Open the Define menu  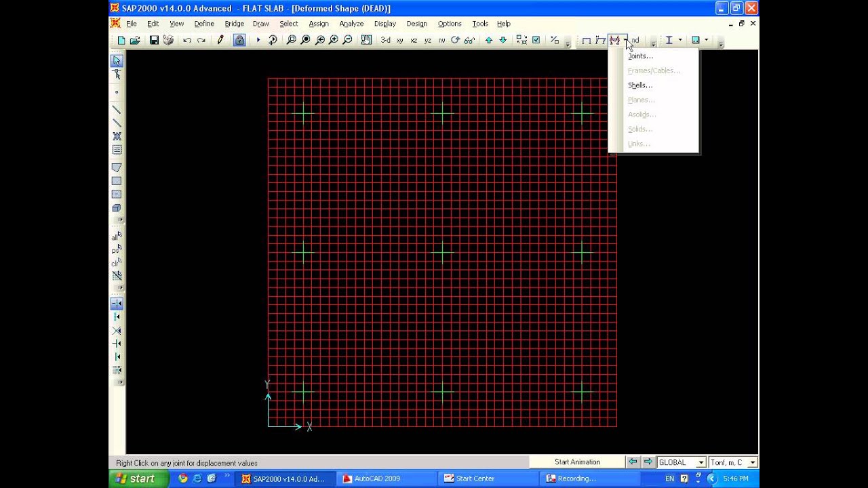click(204, 24)
